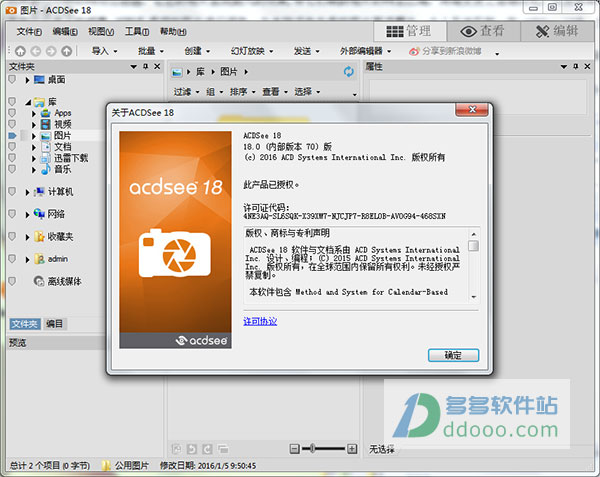Screen dimensions: 600x477
Task: Click the compare images icon in bottom toolbar
Action: click(x=223, y=449)
